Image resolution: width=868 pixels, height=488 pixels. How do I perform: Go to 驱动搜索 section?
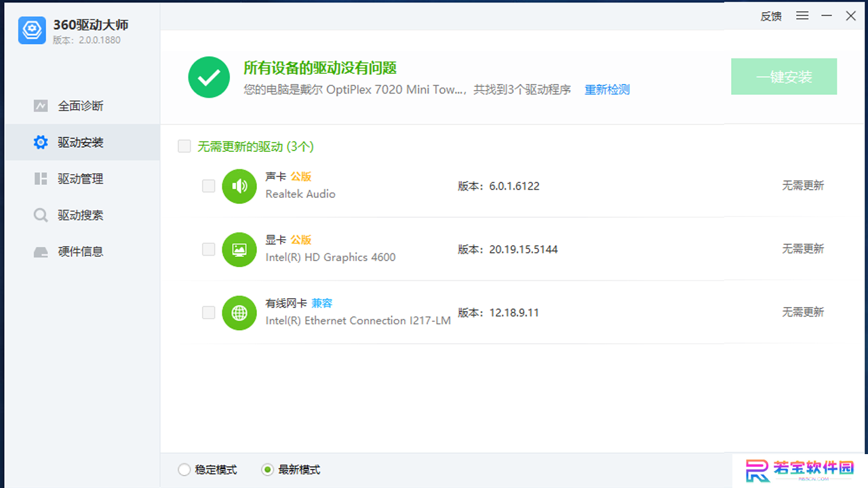point(83,216)
